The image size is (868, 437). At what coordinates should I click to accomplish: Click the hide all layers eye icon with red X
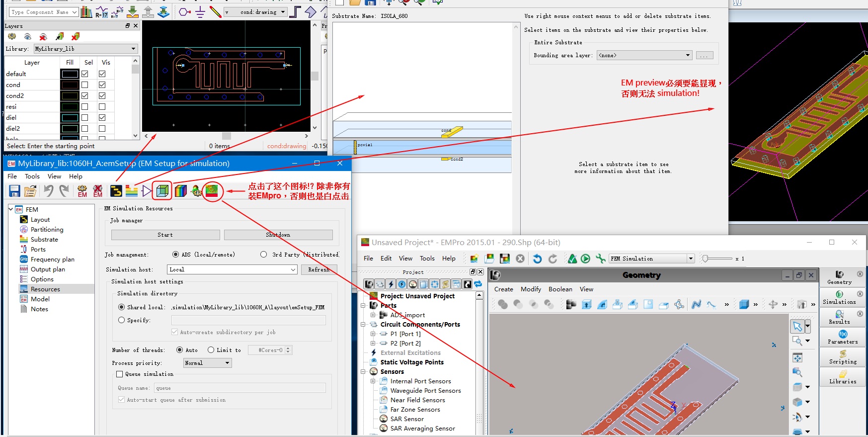point(43,36)
